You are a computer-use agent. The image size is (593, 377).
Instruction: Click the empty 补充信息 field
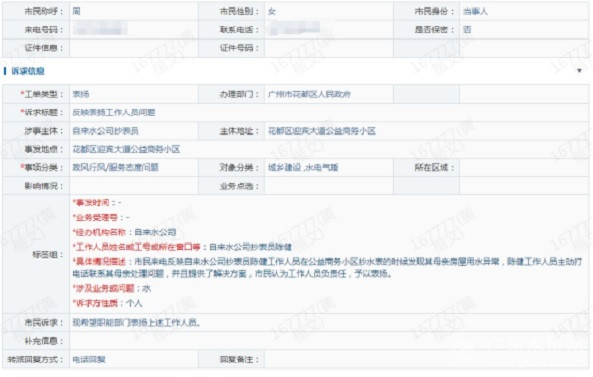329,341
